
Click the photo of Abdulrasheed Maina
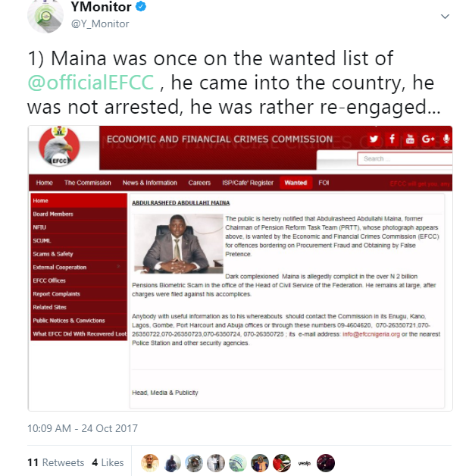(x=177, y=243)
